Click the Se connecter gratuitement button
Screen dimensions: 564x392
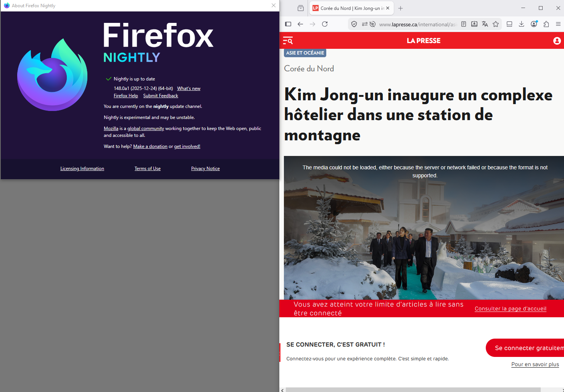click(x=525, y=348)
